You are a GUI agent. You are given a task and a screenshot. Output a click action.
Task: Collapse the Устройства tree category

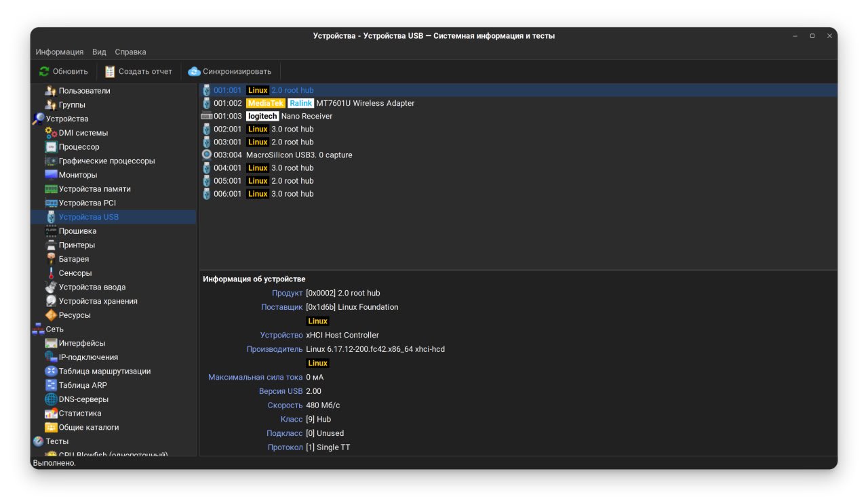pyautogui.click(x=39, y=119)
